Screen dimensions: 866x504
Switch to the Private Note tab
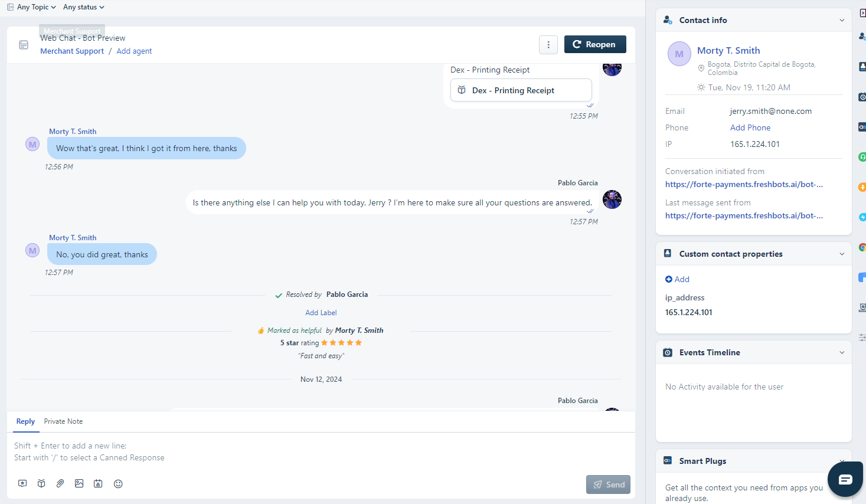pos(63,421)
